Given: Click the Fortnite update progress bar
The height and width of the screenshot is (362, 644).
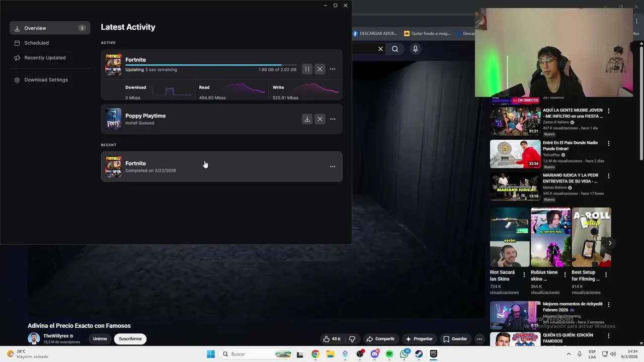Looking at the screenshot, I should [211, 65].
